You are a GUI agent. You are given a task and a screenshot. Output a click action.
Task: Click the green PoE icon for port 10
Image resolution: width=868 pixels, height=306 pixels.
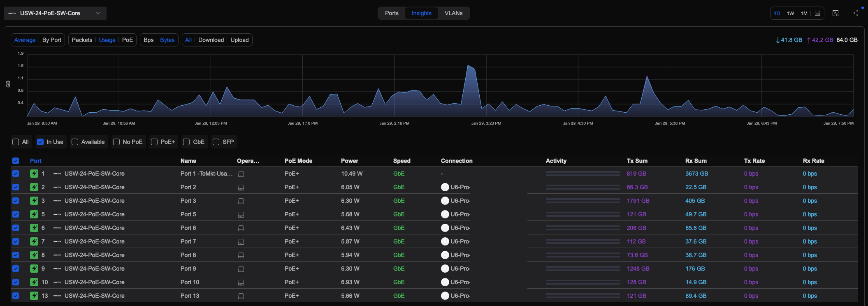pos(34,282)
